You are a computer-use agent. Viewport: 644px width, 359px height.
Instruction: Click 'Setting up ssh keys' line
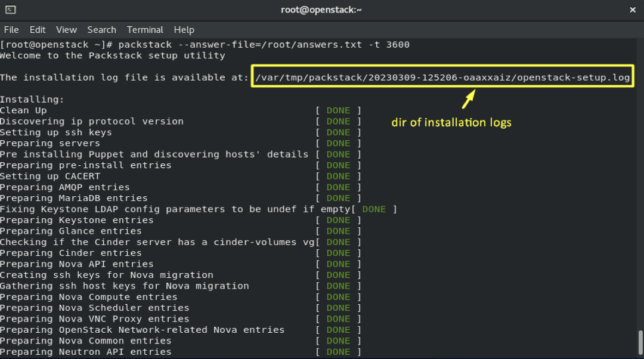pos(56,132)
